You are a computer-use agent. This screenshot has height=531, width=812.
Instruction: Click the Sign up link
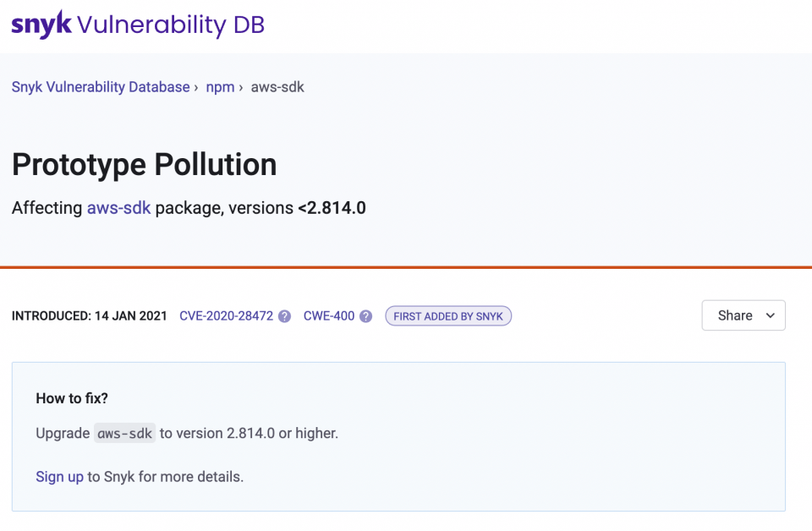click(59, 477)
